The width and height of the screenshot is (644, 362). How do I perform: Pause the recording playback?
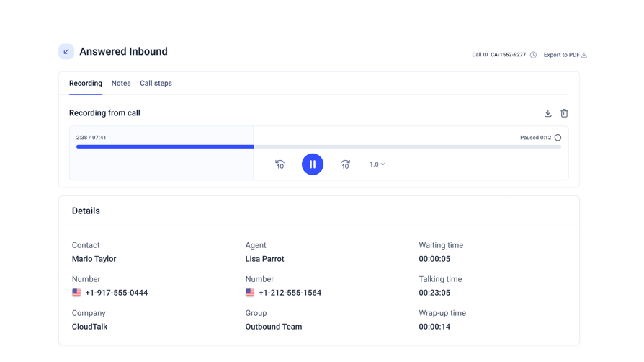click(313, 164)
